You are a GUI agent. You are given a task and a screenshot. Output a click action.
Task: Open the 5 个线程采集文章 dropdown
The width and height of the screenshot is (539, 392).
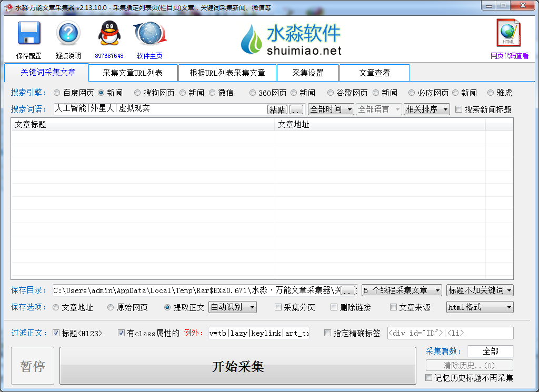pos(402,290)
